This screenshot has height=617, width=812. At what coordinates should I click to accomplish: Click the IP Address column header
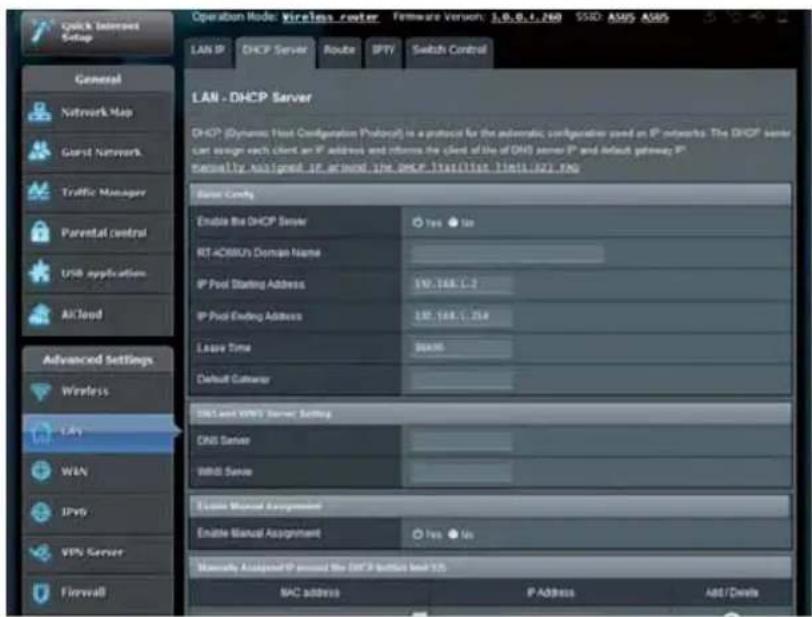coord(550,593)
